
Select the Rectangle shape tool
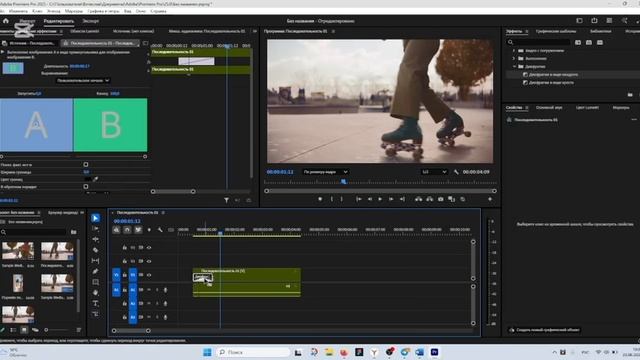96,282
